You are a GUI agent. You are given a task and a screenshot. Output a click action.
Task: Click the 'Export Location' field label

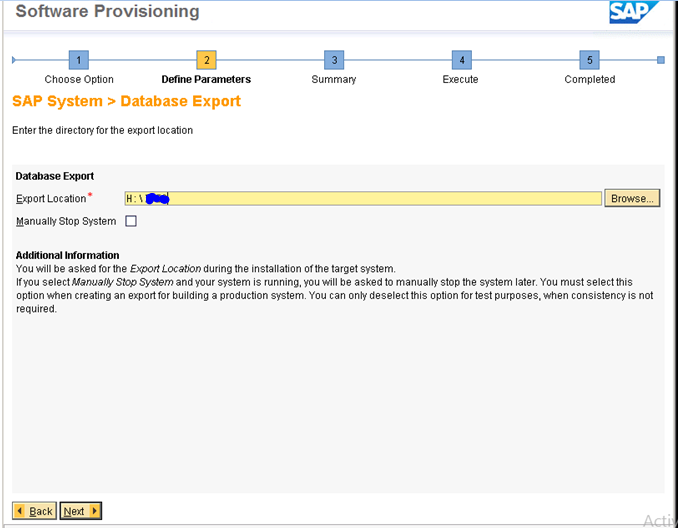tap(51, 198)
